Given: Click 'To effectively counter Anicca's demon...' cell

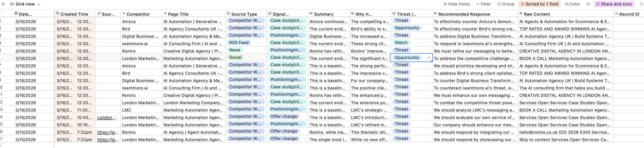Looking at the screenshot, I should tap(475, 22).
